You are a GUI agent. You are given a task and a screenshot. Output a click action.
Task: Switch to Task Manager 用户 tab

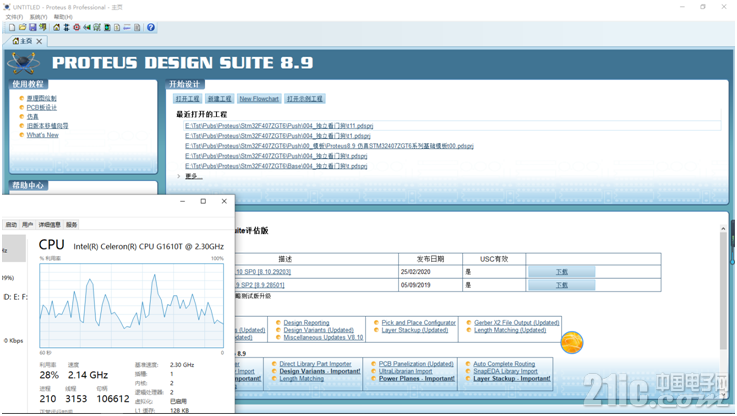(x=28, y=225)
